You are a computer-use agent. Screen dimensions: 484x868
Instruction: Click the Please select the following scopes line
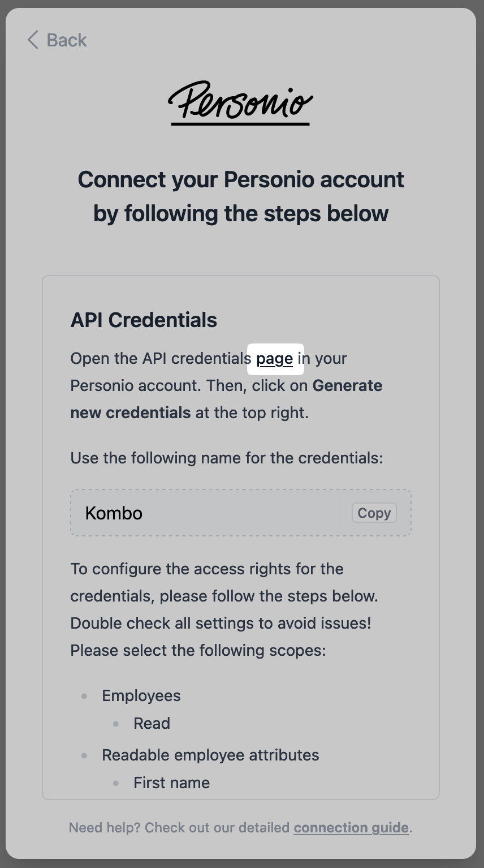pos(198,650)
